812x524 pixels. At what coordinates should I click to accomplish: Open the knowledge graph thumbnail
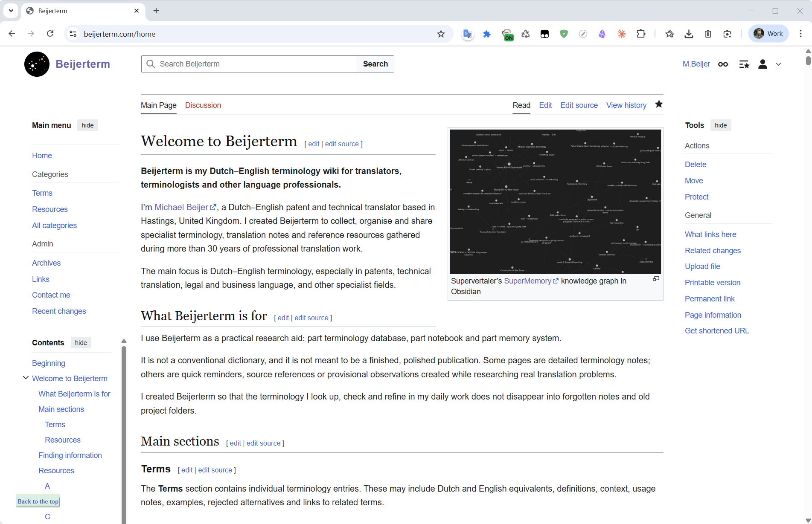click(x=555, y=201)
